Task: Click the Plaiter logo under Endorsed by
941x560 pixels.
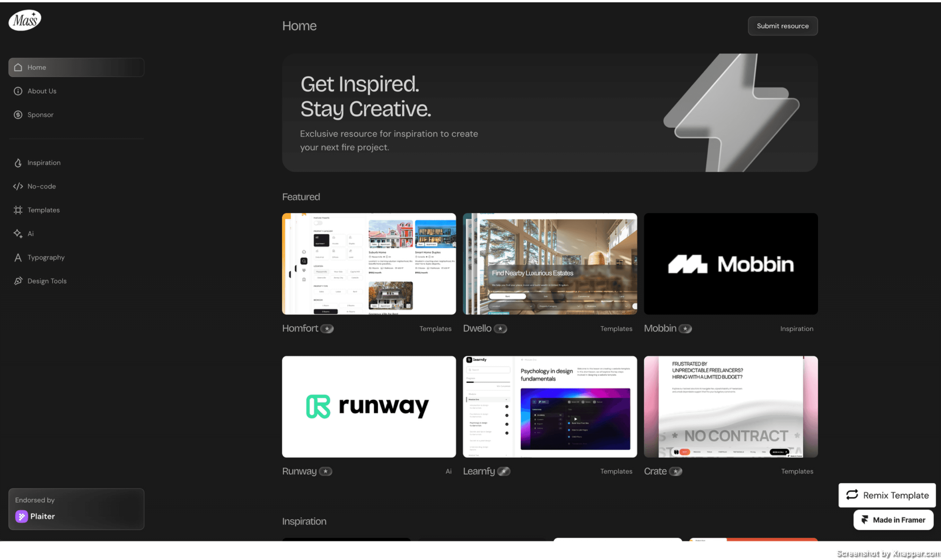Action: (x=21, y=516)
